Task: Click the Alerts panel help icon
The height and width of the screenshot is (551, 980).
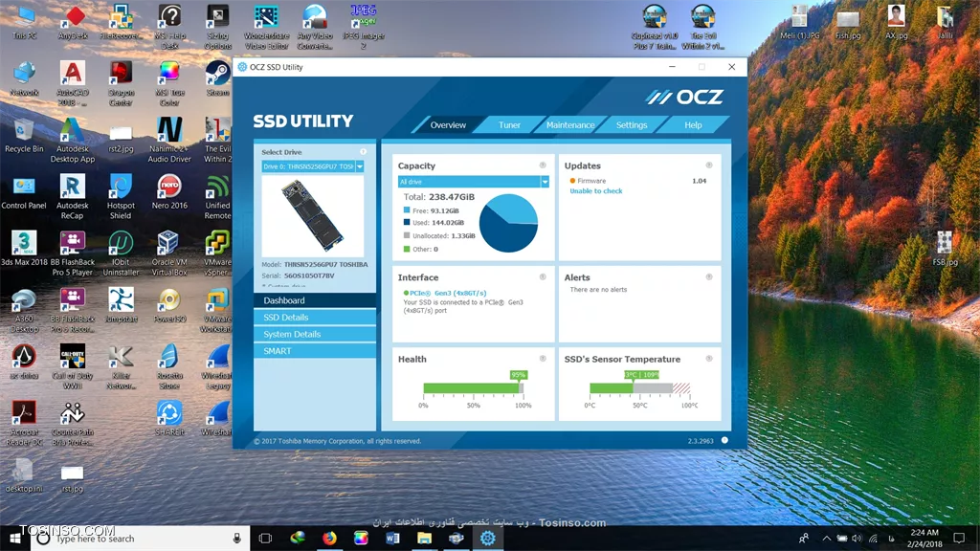Action: pos(709,276)
